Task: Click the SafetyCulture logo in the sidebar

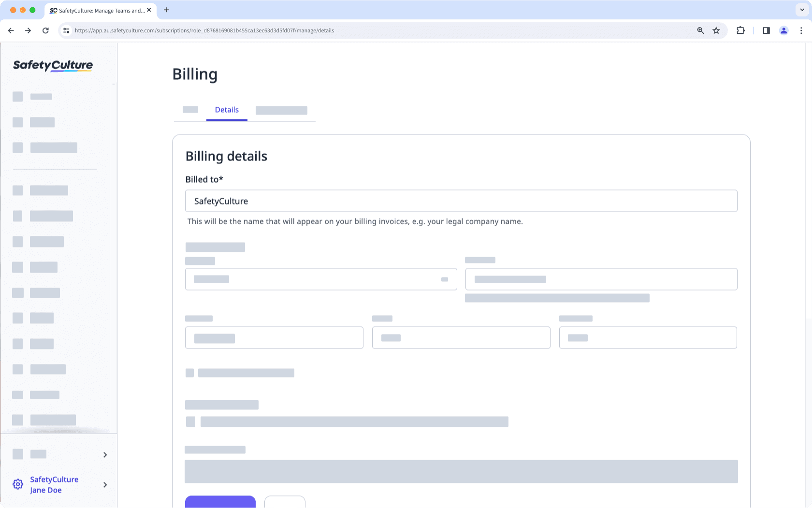Action: (52, 66)
